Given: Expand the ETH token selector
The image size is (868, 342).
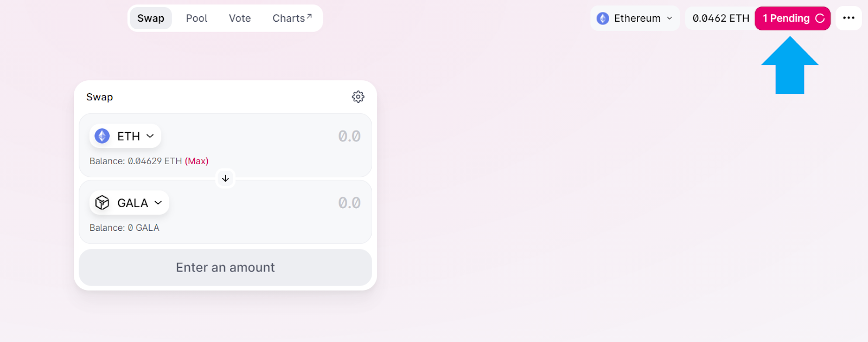Looking at the screenshot, I should (x=125, y=136).
